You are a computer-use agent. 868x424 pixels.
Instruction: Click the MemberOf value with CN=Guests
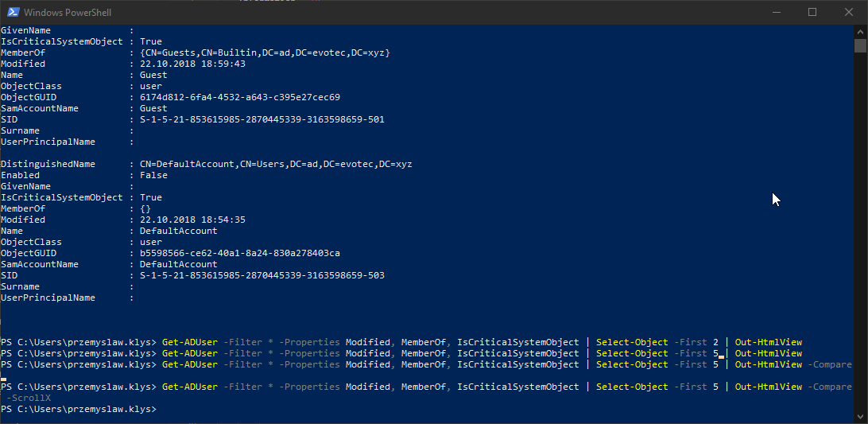(x=265, y=53)
